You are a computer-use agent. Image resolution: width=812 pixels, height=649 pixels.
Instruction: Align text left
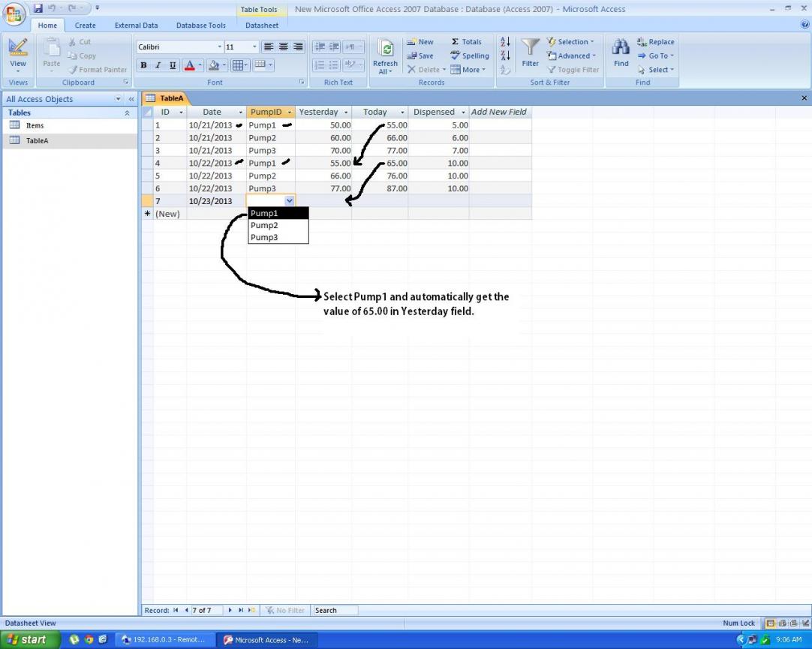point(269,47)
